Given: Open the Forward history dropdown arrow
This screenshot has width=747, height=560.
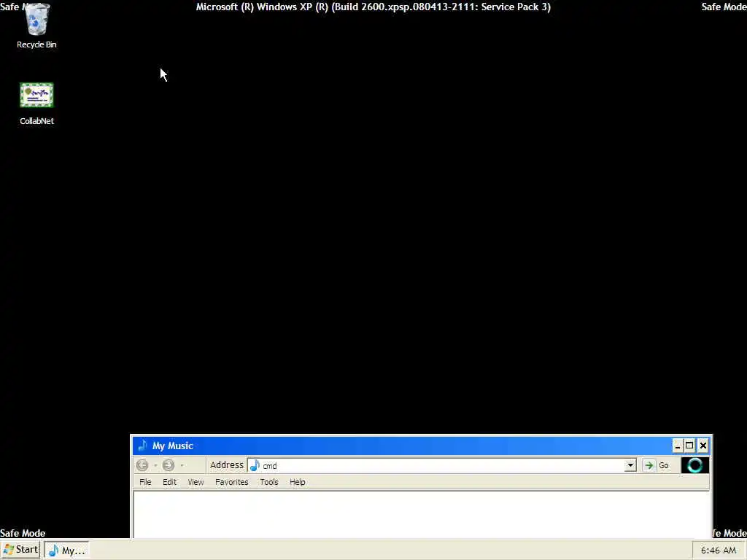Looking at the screenshot, I should pyautogui.click(x=182, y=465).
